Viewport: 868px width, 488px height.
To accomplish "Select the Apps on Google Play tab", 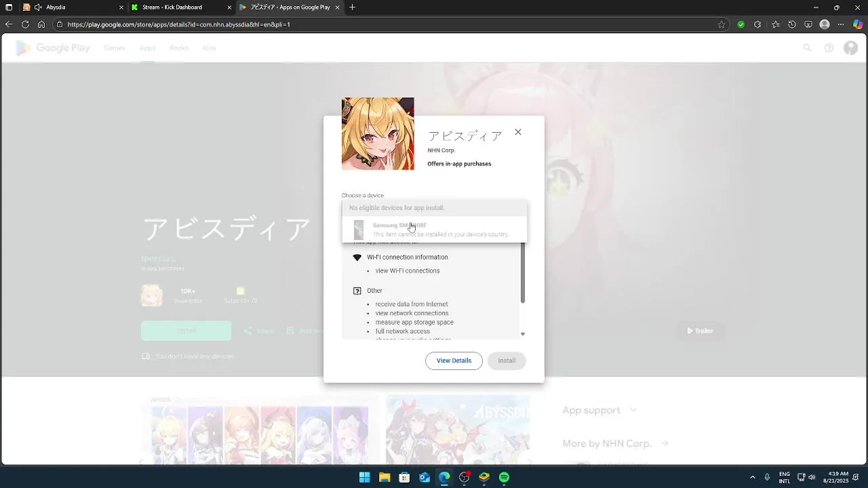I will 290,7.
